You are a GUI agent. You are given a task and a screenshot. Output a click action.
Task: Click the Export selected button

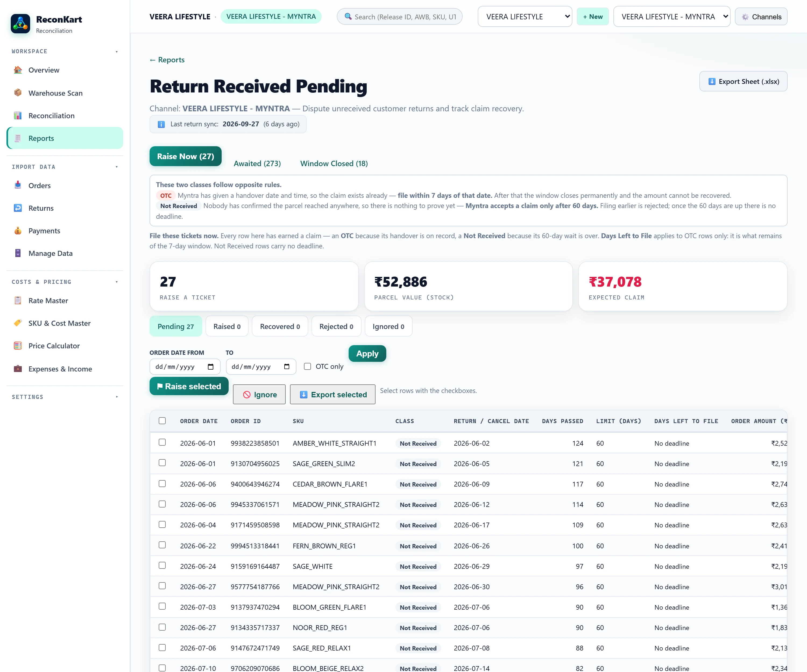click(333, 394)
